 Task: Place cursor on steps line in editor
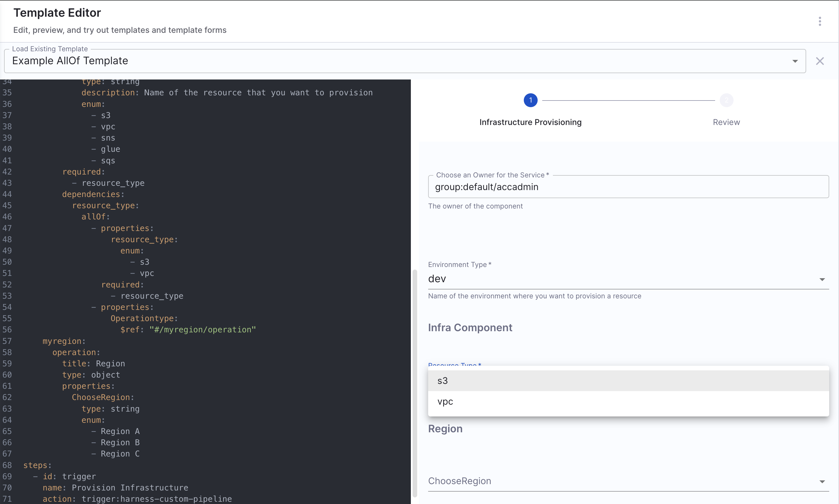[x=37, y=465]
